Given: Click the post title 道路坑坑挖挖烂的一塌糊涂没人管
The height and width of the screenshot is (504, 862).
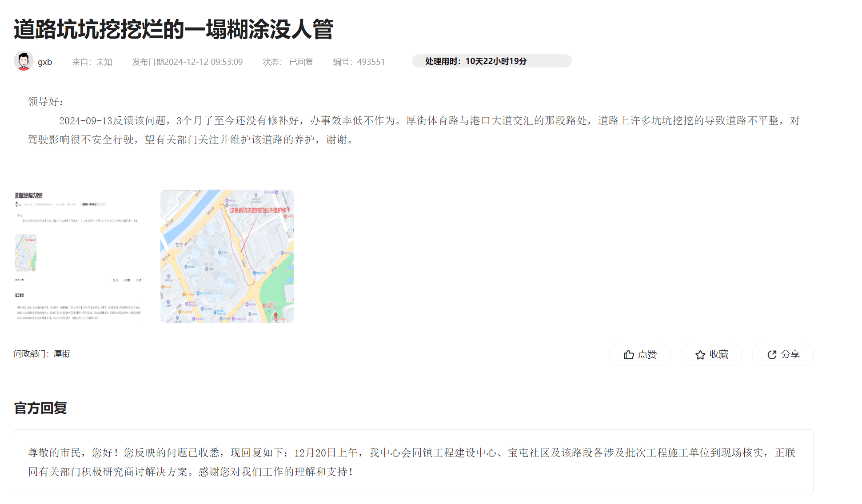Looking at the screenshot, I should point(173,29).
